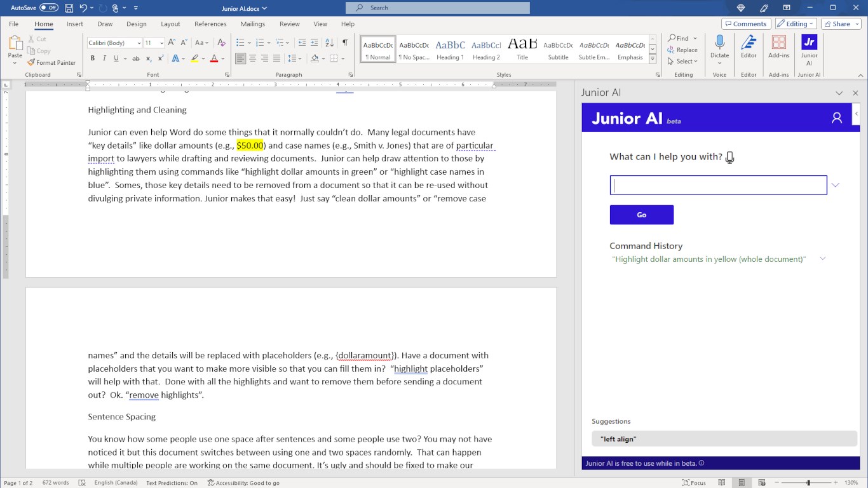Increase the paragraph indent

(x=313, y=43)
